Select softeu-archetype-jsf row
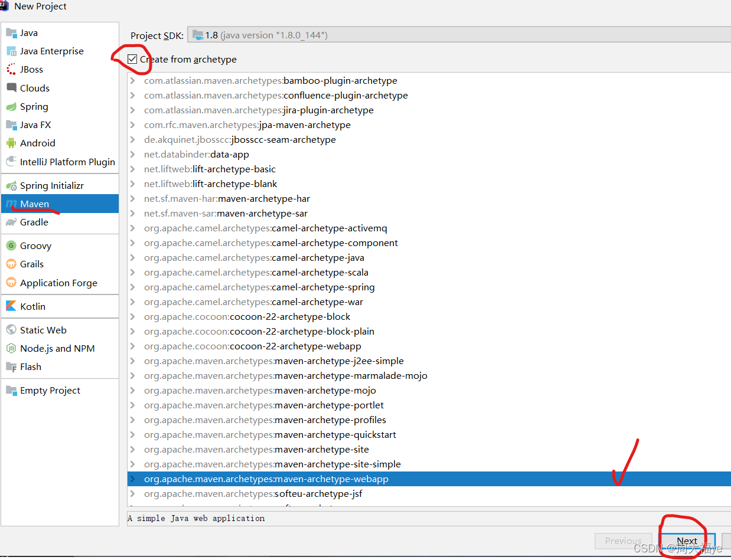Viewport: 731px width, 560px height. coord(429,494)
